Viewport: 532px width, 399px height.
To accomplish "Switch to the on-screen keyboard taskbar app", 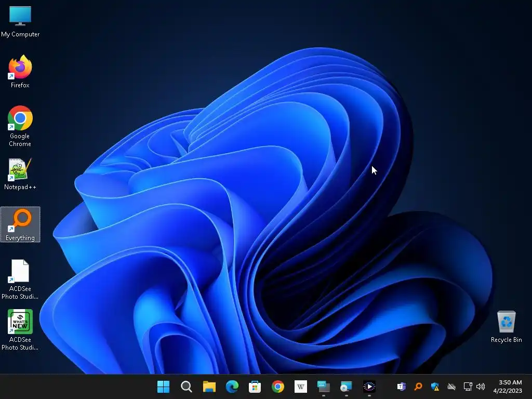I will 323,387.
